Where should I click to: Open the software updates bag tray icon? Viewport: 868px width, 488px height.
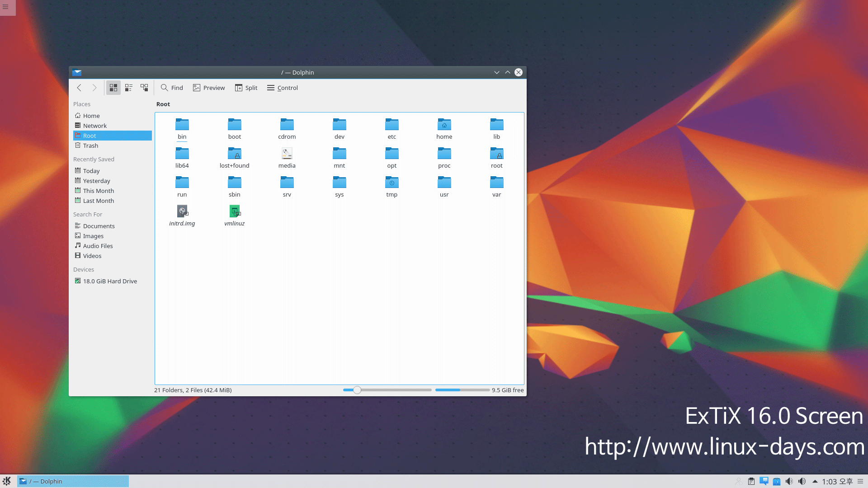(x=777, y=481)
